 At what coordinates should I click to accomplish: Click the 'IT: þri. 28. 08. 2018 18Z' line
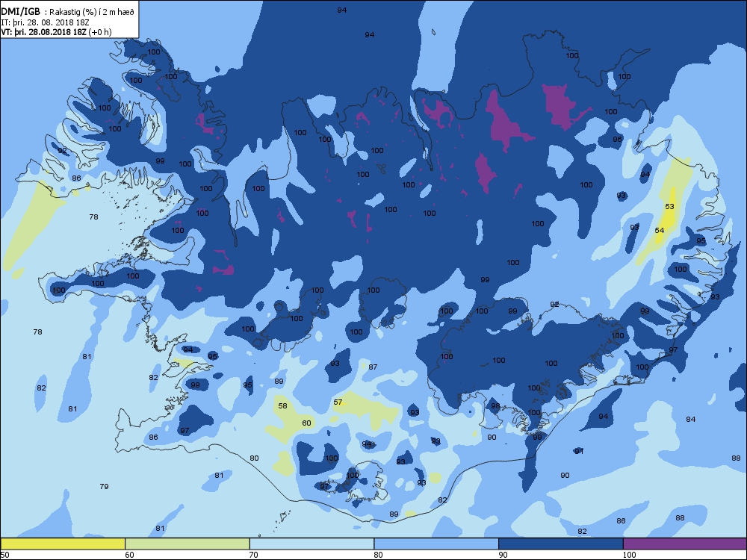[x=46, y=22]
